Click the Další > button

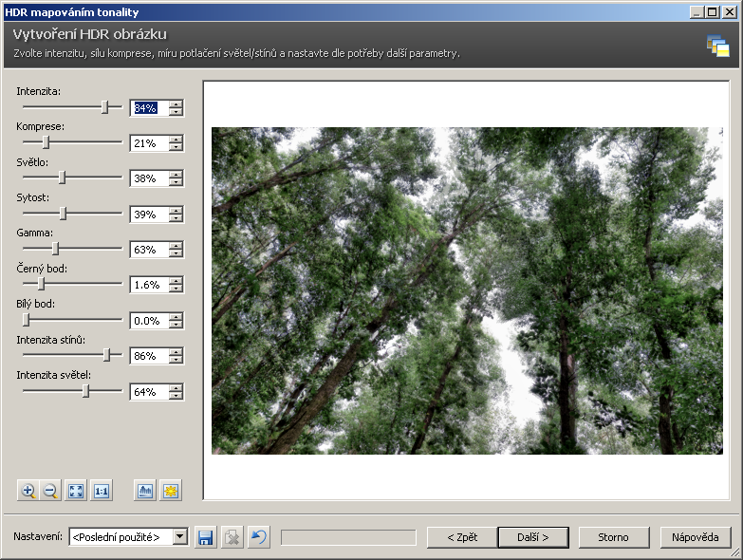pos(533,537)
